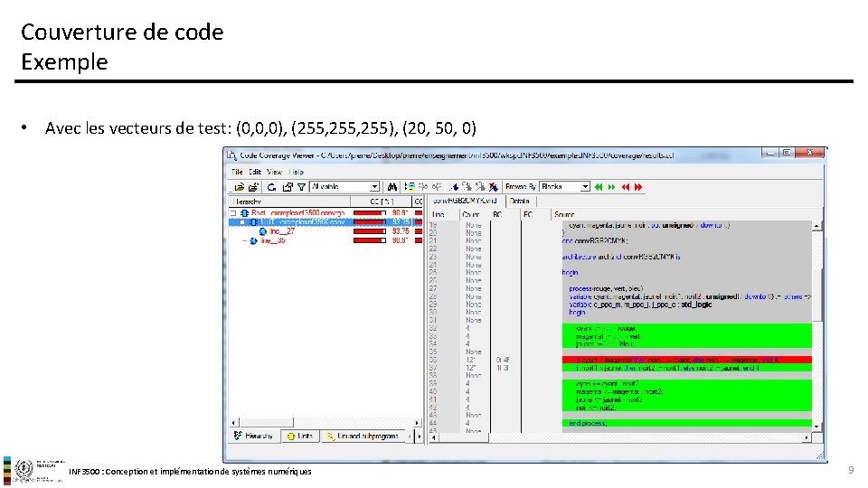
Task: Switch to the Details tab
Action: [x=519, y=201]
